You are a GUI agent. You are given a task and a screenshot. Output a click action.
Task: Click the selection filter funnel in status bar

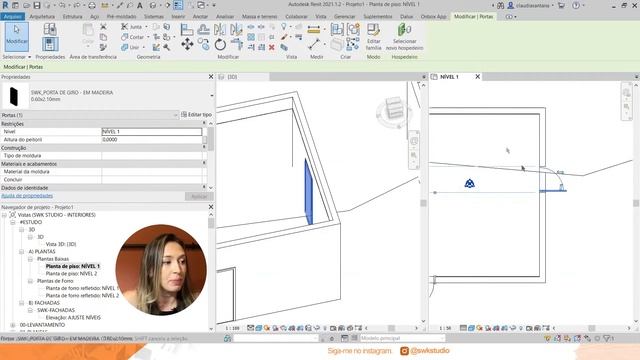pos(607,338)
